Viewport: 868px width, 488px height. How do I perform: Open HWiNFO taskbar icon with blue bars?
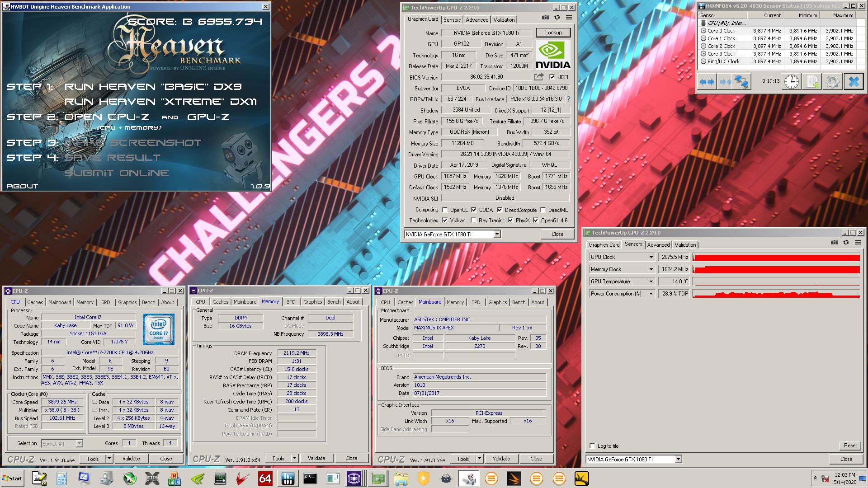(x=288, y=479)
